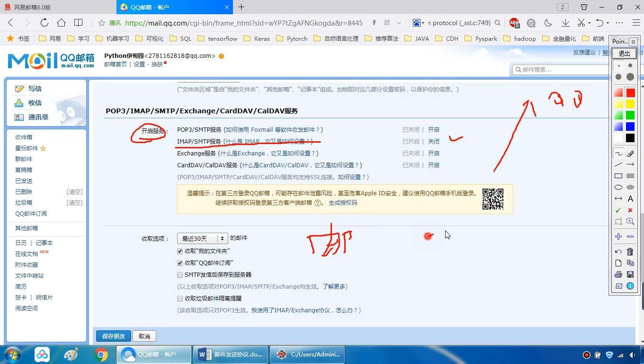Image resolution: width=644 pixels, height=364 pixels.
Task: Enable SMTP发信后保存到服务器 checkbox
Action: pos(180,275)
